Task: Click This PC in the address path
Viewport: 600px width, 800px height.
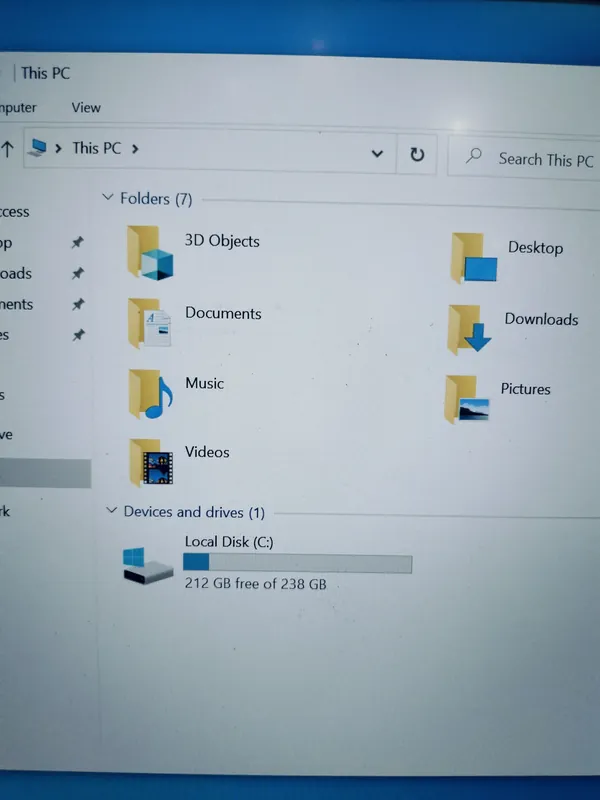Action: [96, 148]
